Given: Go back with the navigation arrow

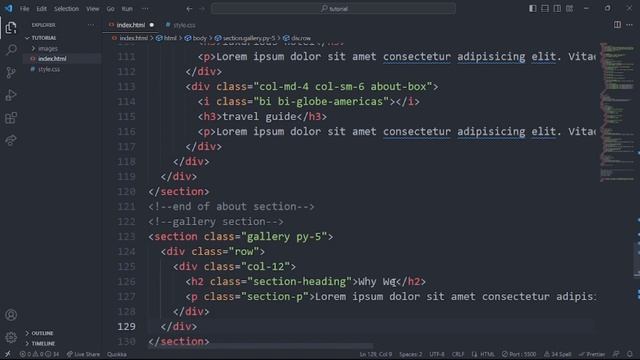Looking at the screenshot, I should 189,9.
